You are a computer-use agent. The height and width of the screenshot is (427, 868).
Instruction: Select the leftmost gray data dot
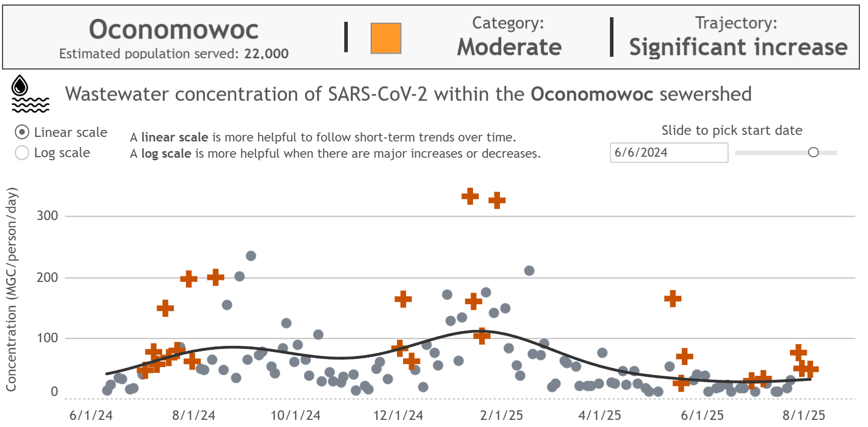click(x=107, y=390)
